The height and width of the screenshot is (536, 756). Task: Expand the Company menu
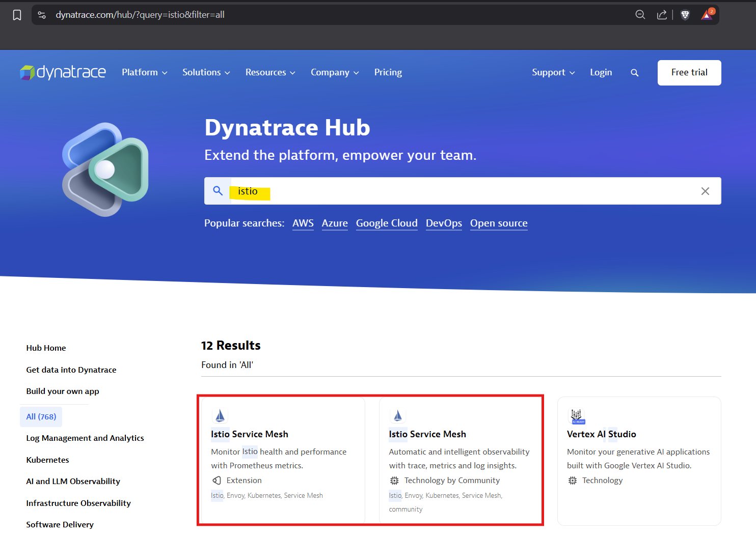click(335, 72)
